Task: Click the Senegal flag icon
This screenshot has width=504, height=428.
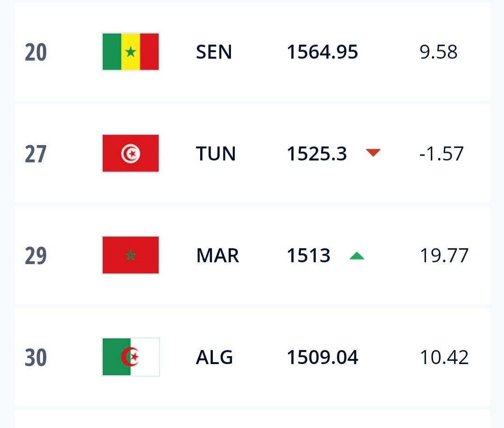Action: pyautogui.click(x=131, y=52)
